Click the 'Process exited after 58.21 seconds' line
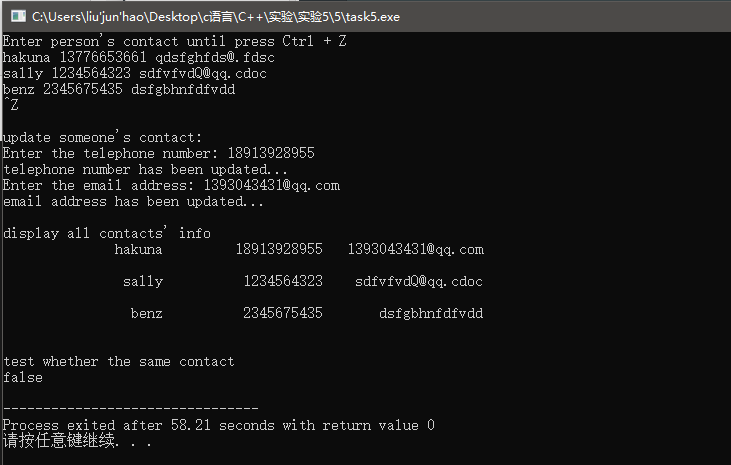 (219, 425)
